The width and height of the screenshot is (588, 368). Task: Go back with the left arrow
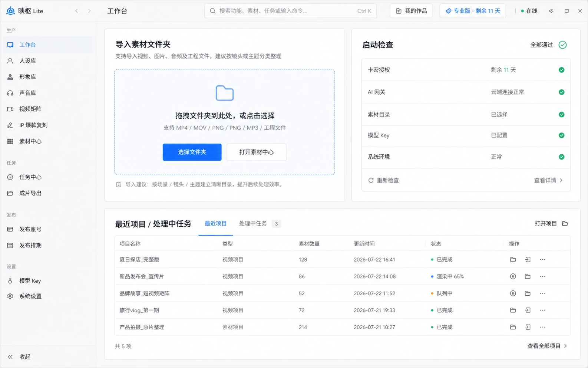click(x=76, y=11)
